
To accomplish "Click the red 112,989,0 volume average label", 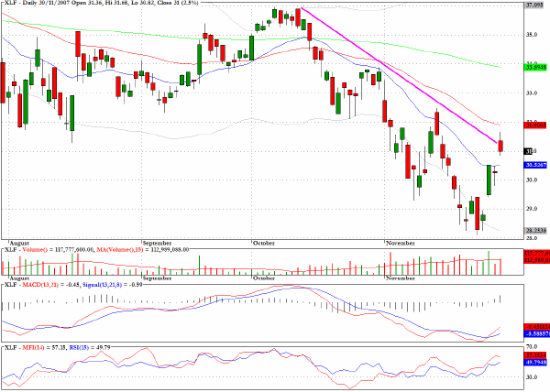I will [536, 260].
